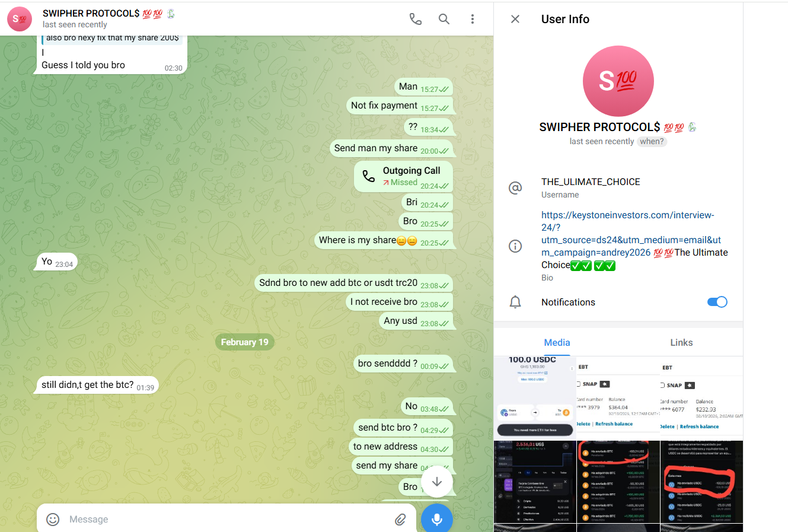Image resolution: width=788 pixels, height=532 pixels.
Task: Open EBT SNAP card 3979 thumbnail
Action: (618, 397)
